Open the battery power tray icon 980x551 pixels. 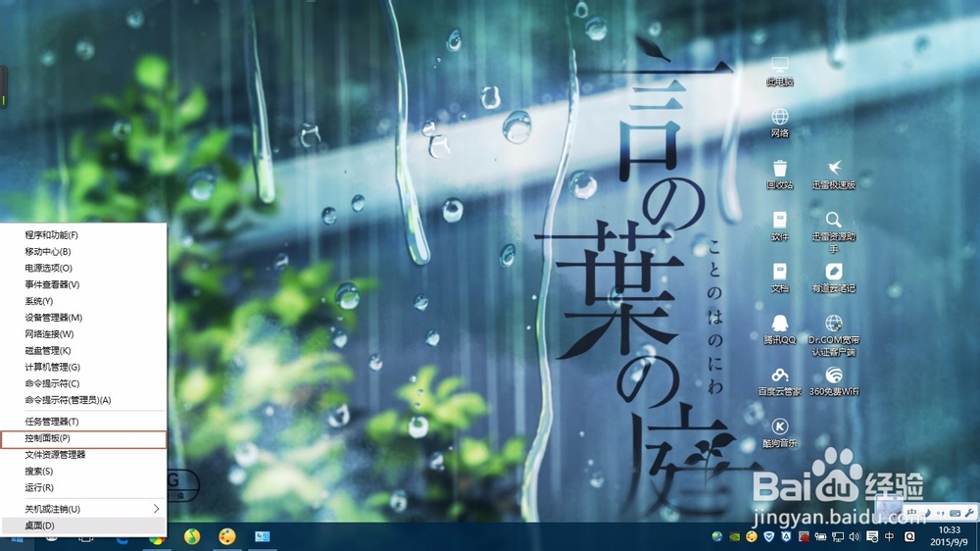coord(820,536)
